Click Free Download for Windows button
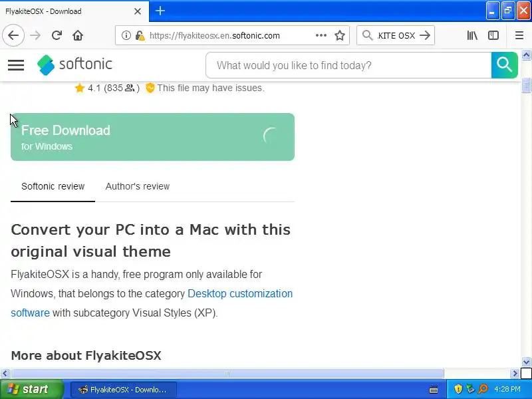This screenshot has height=399, width=532. click(x=152, y=137)
